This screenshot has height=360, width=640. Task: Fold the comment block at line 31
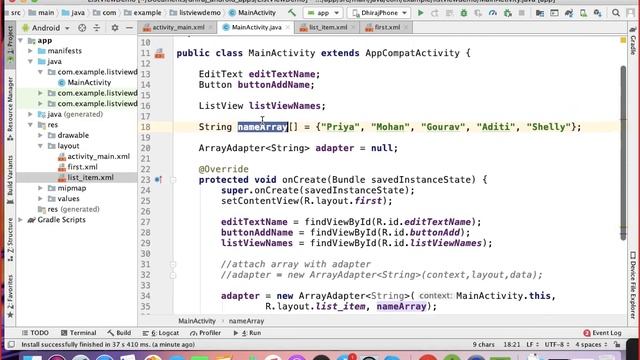(x=173, y=264)
